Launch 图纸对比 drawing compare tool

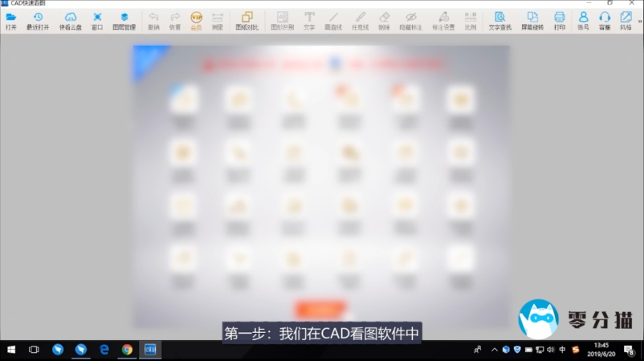[247, 21]
